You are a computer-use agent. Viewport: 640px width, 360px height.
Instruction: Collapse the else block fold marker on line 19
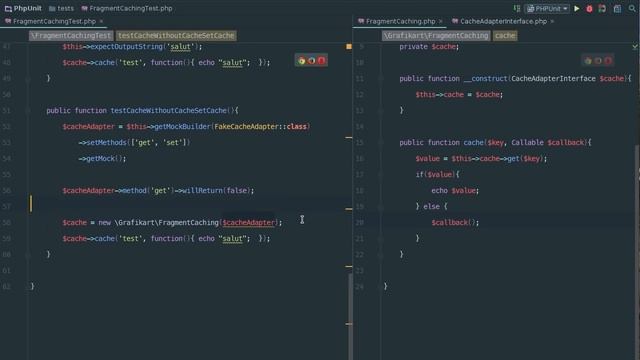380,207
